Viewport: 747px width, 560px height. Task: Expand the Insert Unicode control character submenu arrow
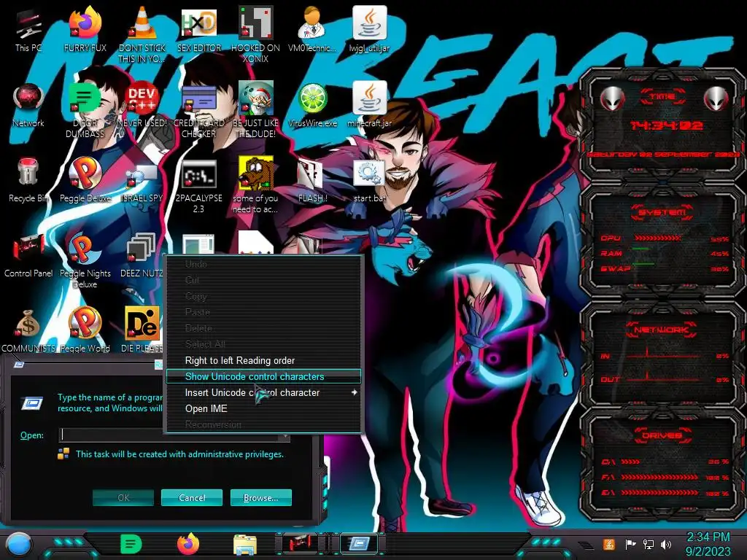click(x=354, y=392)
